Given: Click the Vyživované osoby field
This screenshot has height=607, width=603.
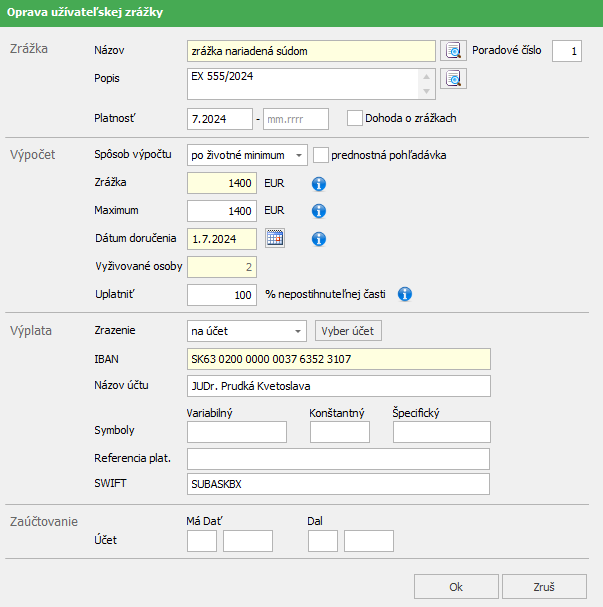Looking at the screenshot, I should click(x=222, y=267).
